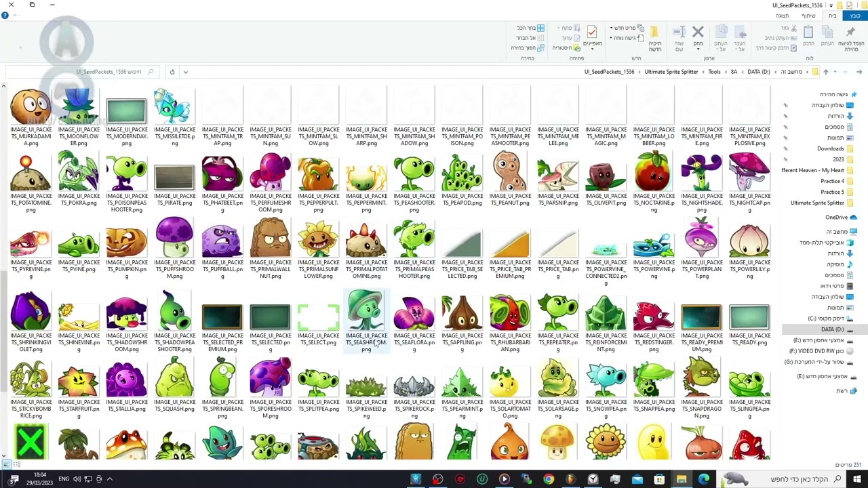
Task: Click the search box for UI_SeedPackets_1536
Action: click(81, 72)
